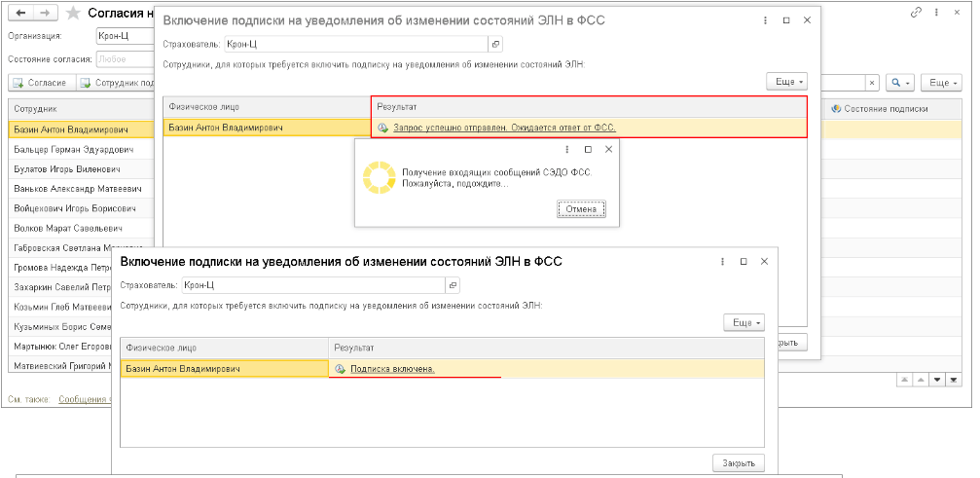Open Страхователь field selection icon in top dialog
Screen dimensions: 980x478
pyautogui.click(x=495, y=44)
